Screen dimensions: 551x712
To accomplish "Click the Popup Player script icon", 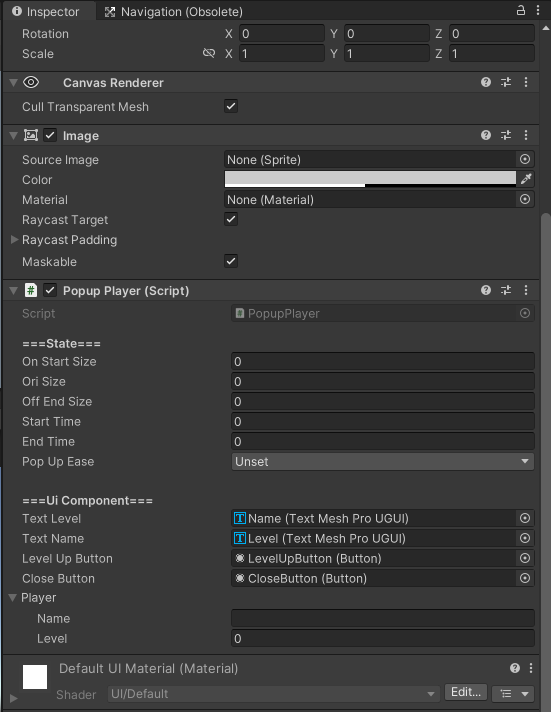I will [31, 290].
